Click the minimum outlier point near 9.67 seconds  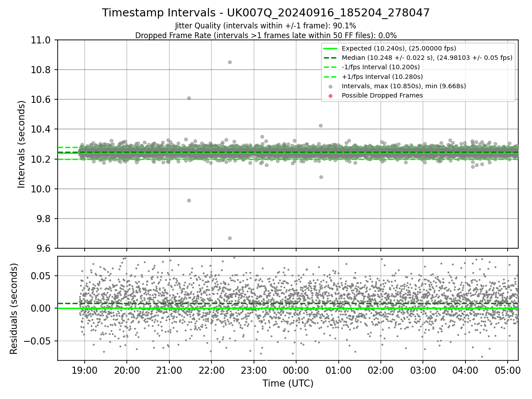[x=230, y=238]
